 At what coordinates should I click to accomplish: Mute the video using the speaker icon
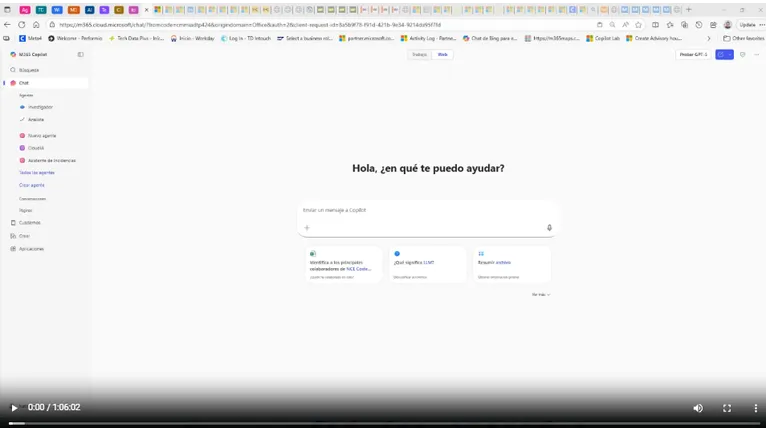click(698, 408)
